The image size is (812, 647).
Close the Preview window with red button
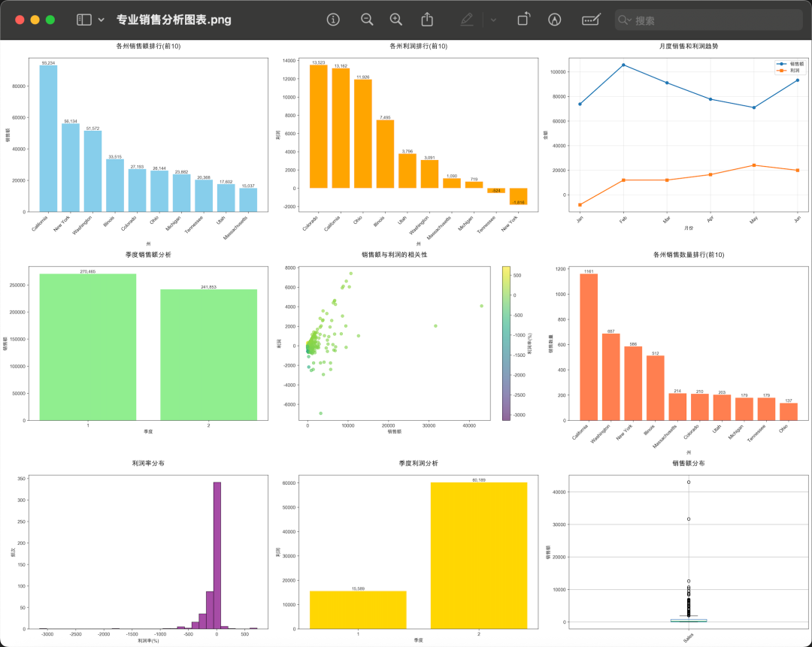pyautogui.click(x=20, y=20)
